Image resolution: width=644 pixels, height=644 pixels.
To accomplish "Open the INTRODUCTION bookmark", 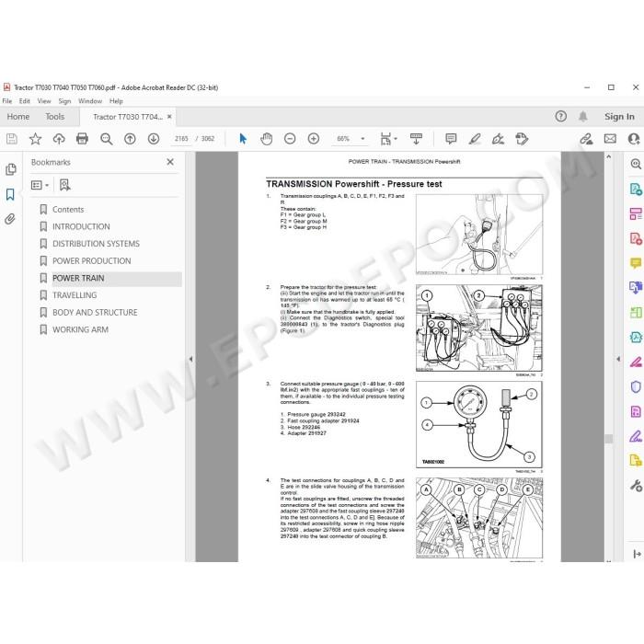I will (x=81, y=226).
